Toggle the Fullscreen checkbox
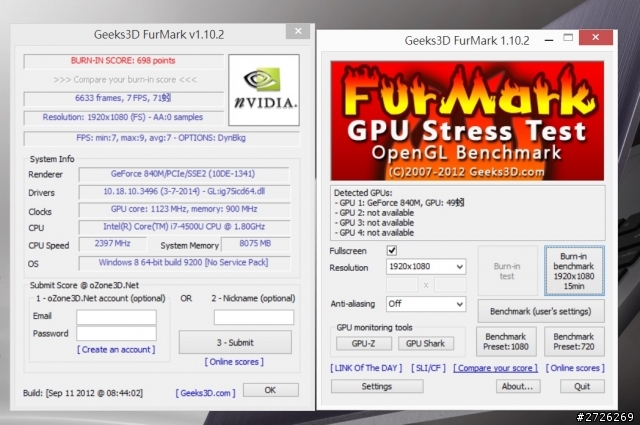 (x=391, y=250)
